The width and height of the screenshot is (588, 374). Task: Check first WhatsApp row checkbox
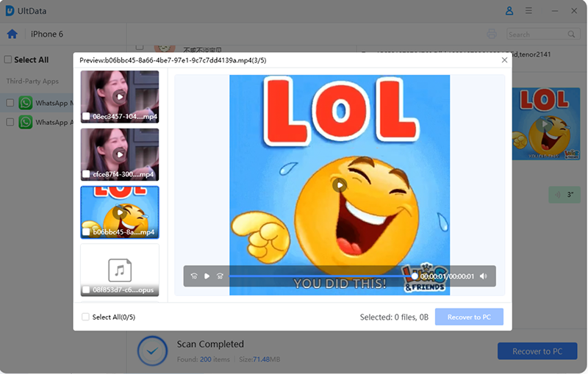click(x=10, y=103)
